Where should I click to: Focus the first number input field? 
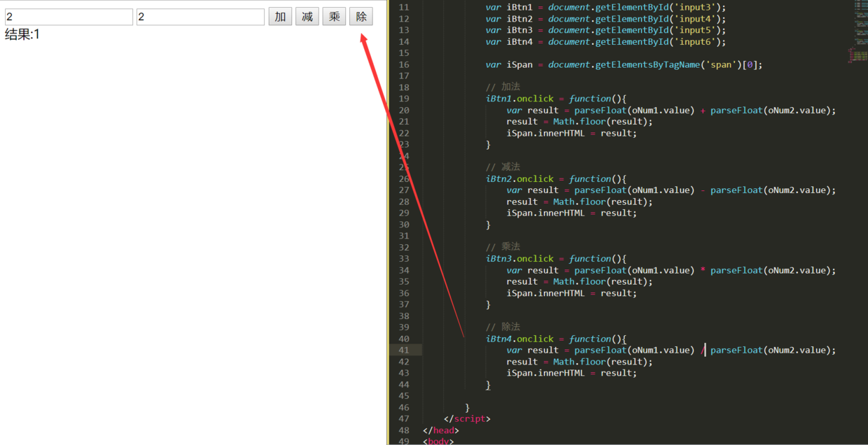pyautogui.click(x=69, y=17)
